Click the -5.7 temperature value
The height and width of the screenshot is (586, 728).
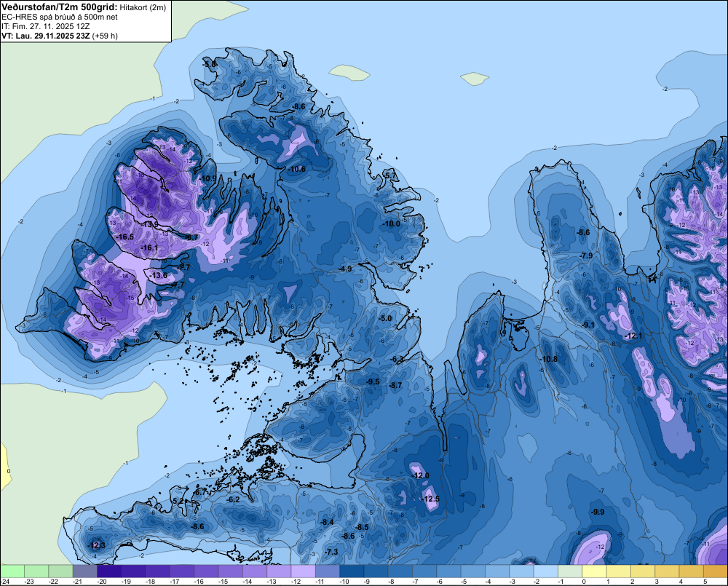coord(391,175)
